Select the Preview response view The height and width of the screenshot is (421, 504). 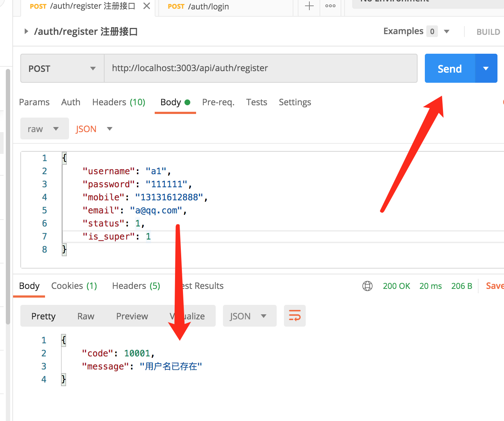(132, 316)
